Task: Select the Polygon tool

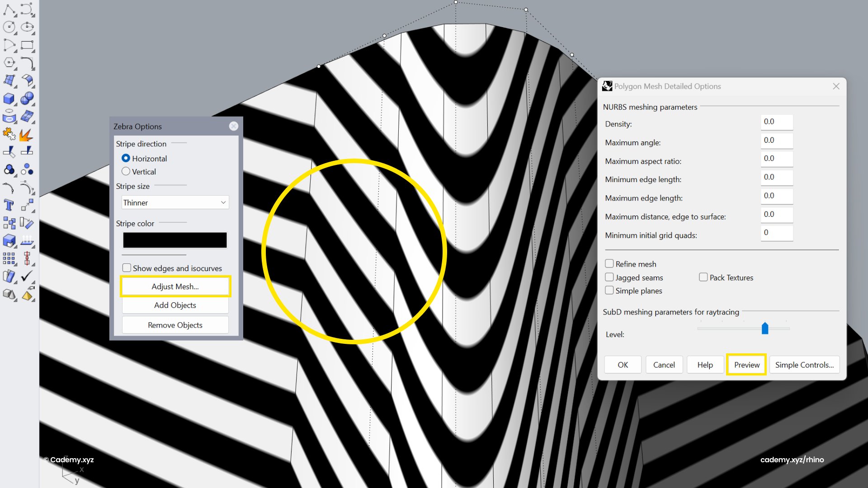Action: (x=9, y=63)
